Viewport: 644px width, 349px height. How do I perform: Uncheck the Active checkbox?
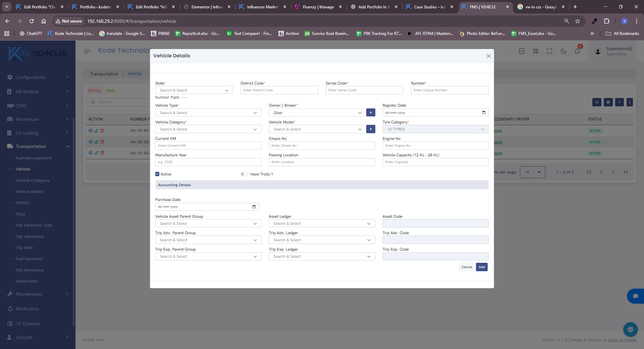coord(157,174)
